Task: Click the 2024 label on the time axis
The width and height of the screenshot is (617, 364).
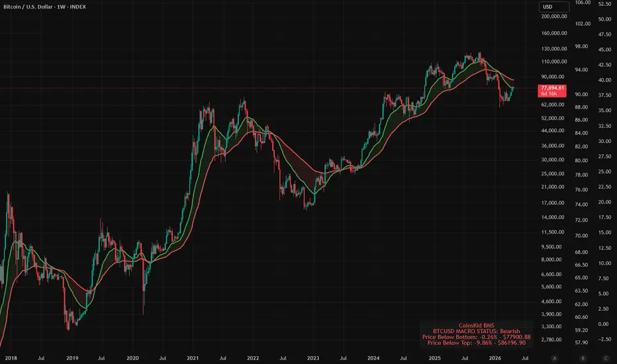Action: tap(373, 358)
